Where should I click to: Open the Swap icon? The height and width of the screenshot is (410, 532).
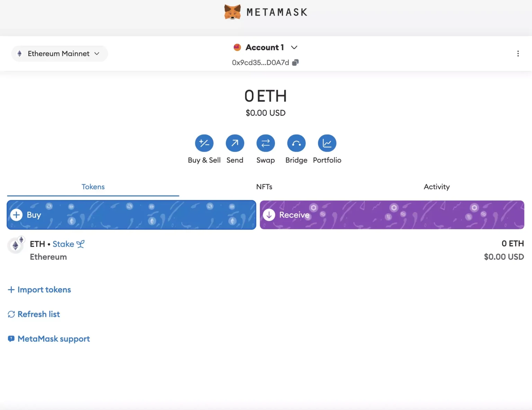pos(266,143)
